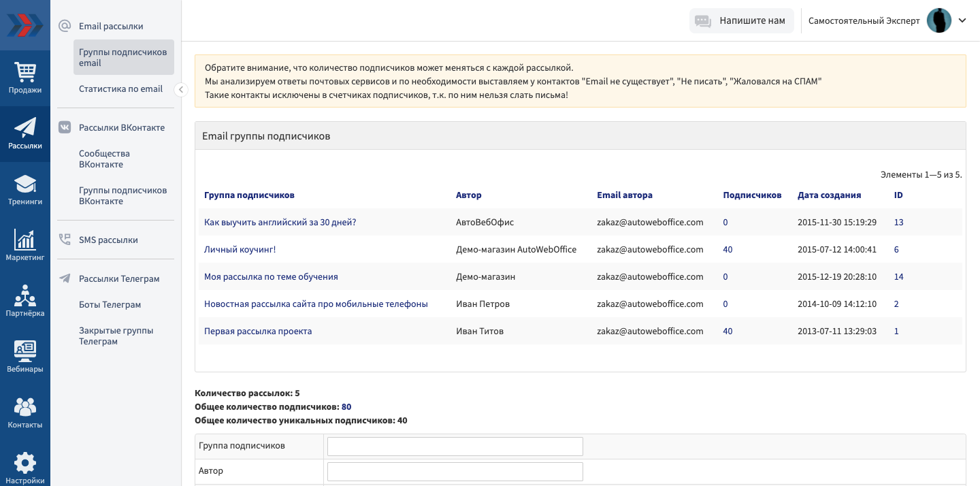The width and height of the screenshot is (980, 486).
Task: Click the user avatar picture
Action: click(x=939, y=20)
